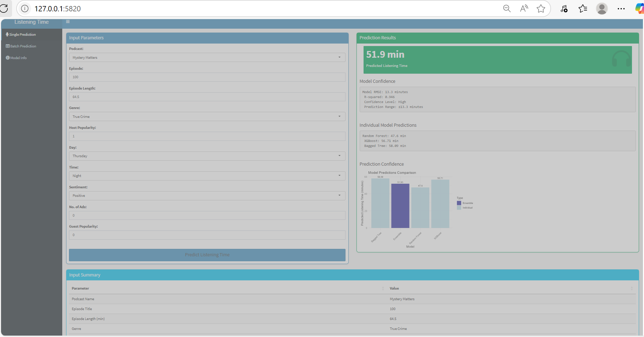The width and height of the screenshot is (644, 337).
Task: Click the Value column header
Action: point(511,289)
